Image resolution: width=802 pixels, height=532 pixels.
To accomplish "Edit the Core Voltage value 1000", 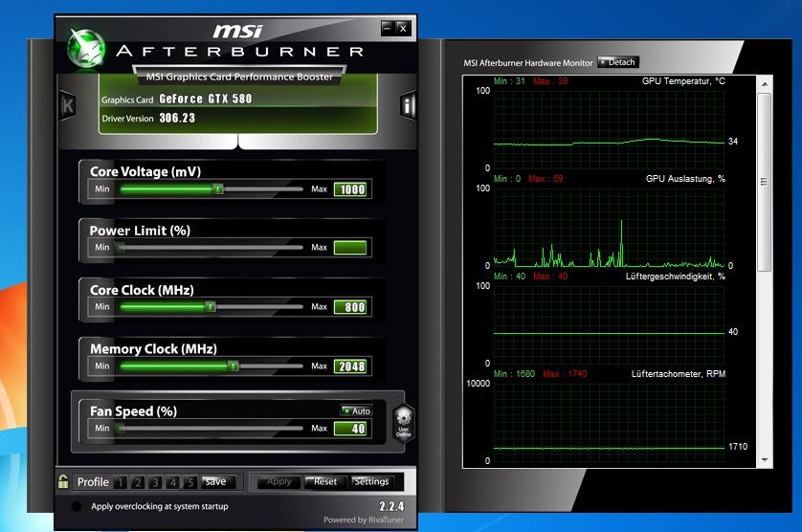I will point(350,189).
